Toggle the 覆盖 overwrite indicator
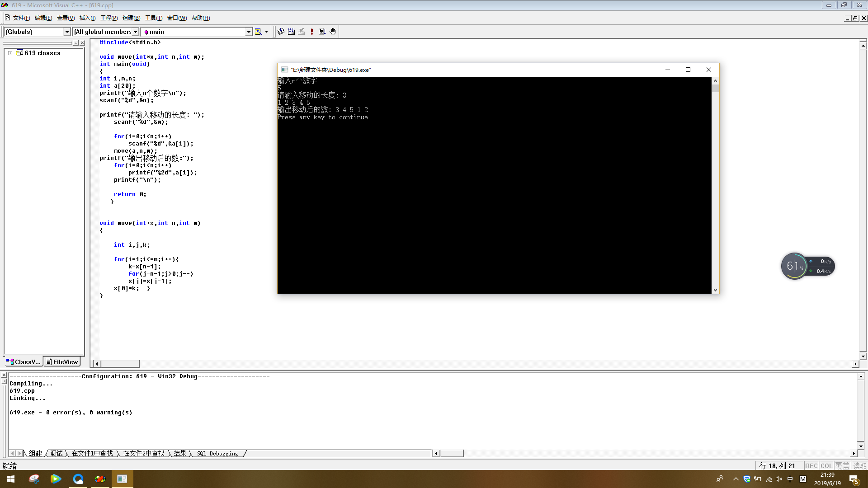This screenshot has width=868, height=488. [842, 466]
